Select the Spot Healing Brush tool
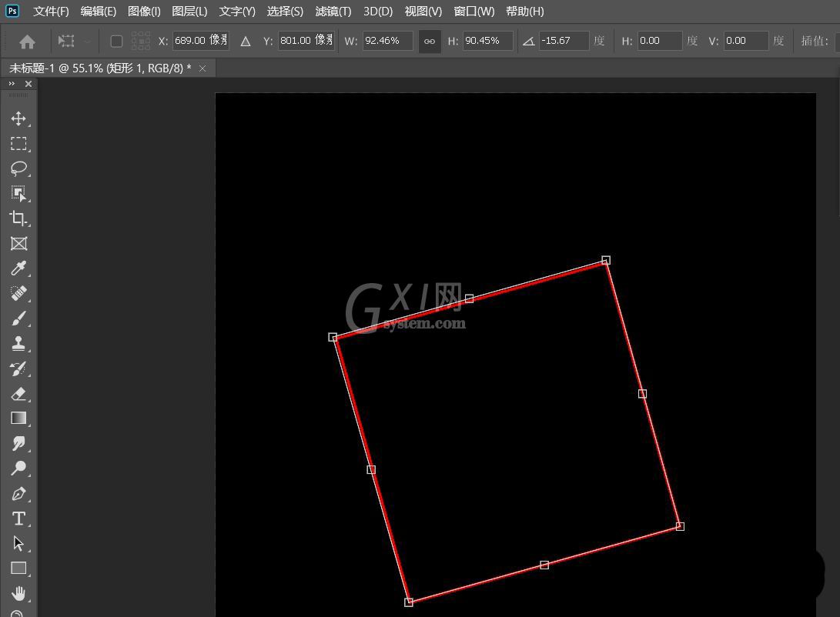 pos(18,293)
